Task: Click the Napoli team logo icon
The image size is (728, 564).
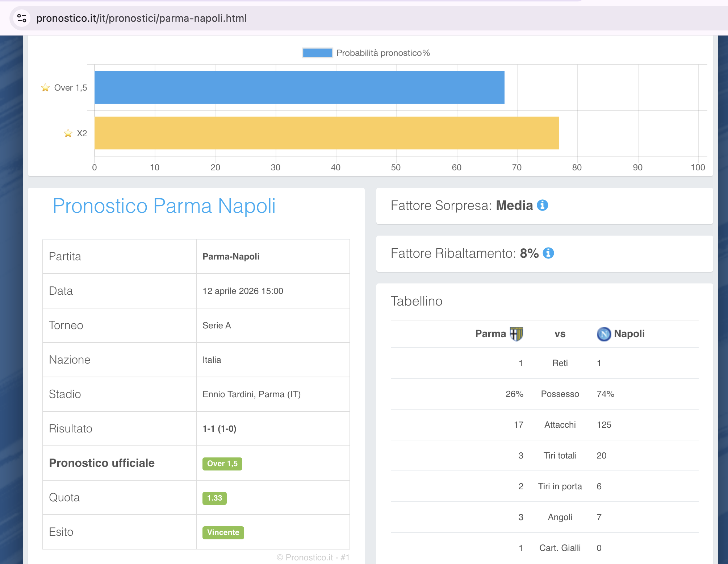Action: [604, 334]
